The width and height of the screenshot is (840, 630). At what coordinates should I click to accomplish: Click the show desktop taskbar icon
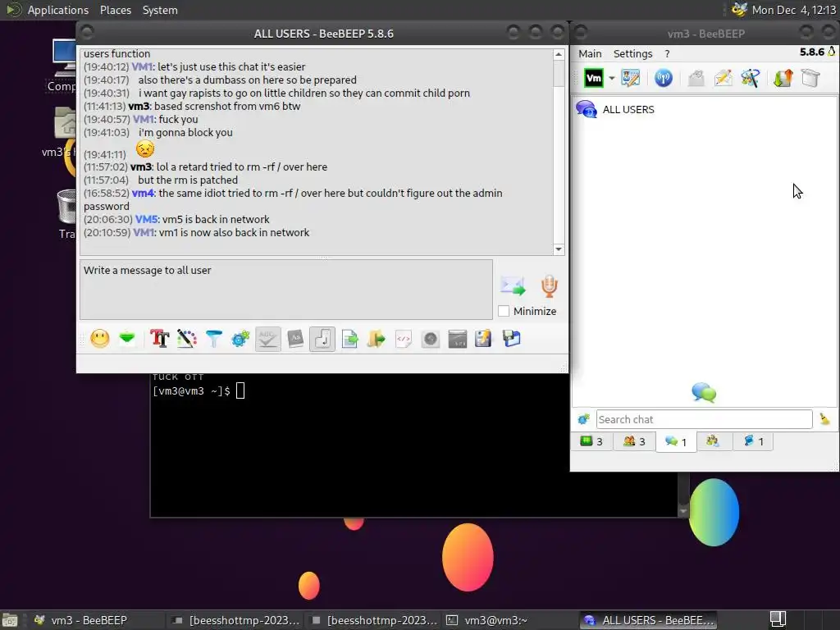[x=10, y=620]
